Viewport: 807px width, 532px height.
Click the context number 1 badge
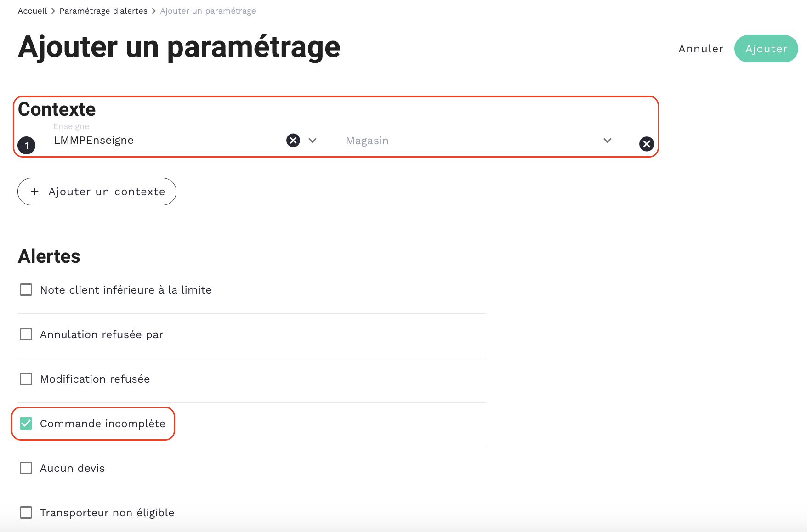point(27,146)
